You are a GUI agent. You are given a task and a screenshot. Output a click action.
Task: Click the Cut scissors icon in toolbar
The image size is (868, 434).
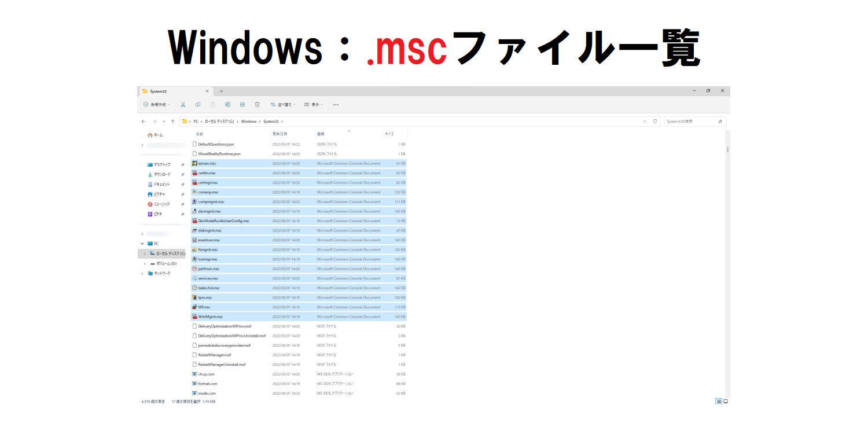(x=183, y=105)
